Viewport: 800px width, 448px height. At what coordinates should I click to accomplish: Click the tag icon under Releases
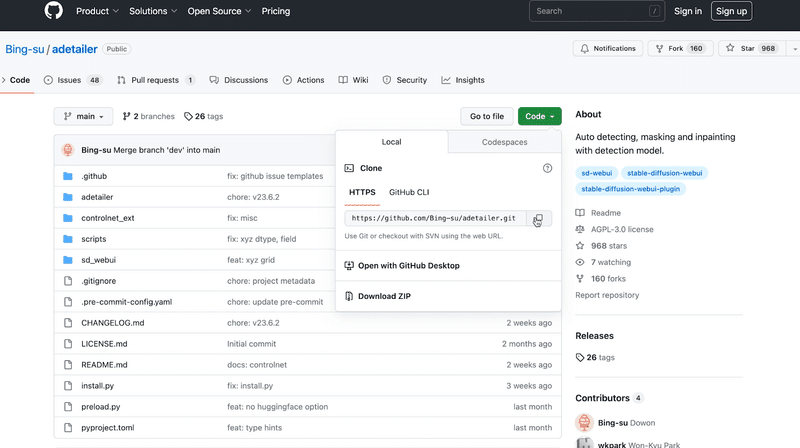pyautogui.click(x=580, y=357)
